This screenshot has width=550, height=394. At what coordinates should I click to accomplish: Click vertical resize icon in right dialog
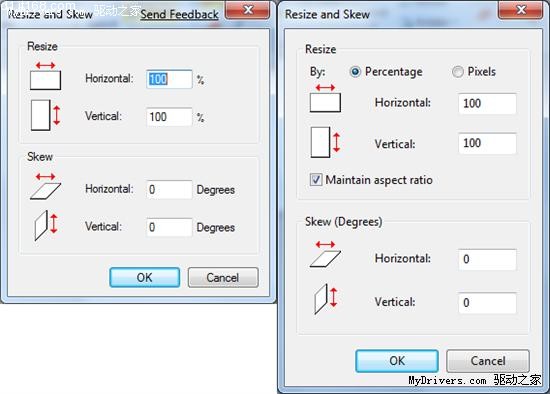(x=326, y=142)
